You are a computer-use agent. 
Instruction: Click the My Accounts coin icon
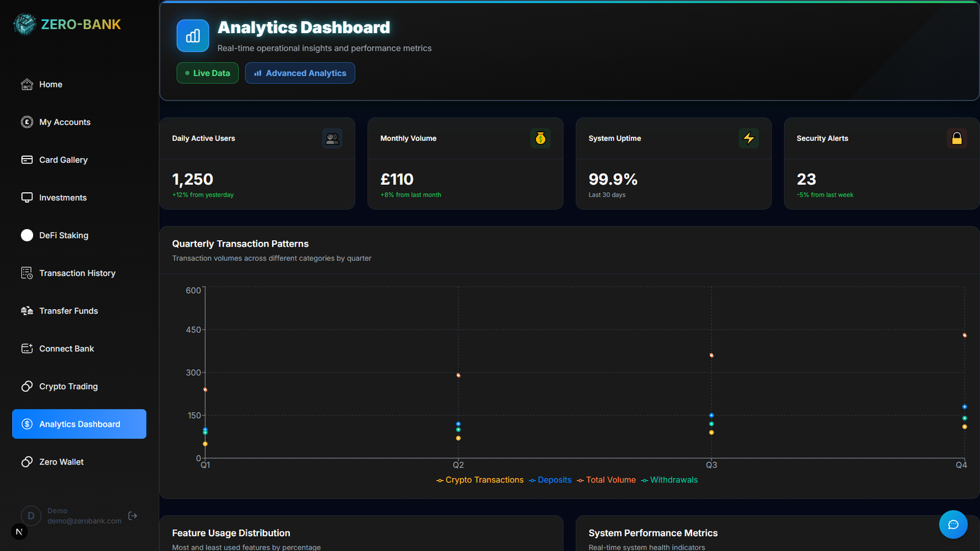pyautogui.click(x=27, y=122)
